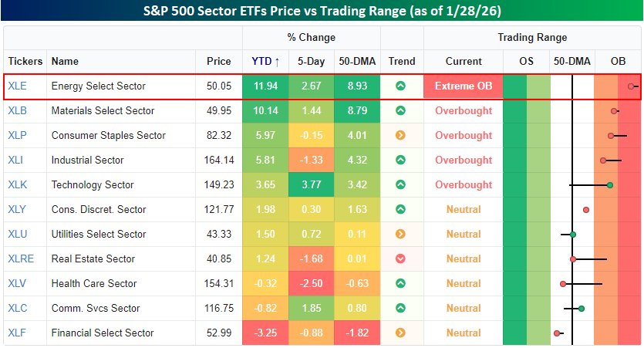The image size is (644, 348).
Task: Click the red downtrend icon for XLRE
Action: [401, 259]
